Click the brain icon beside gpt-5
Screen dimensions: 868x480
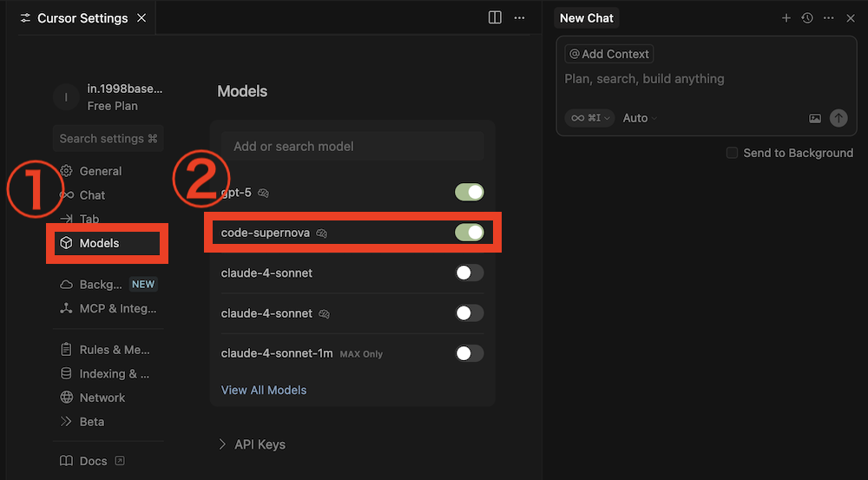(264, 193)
